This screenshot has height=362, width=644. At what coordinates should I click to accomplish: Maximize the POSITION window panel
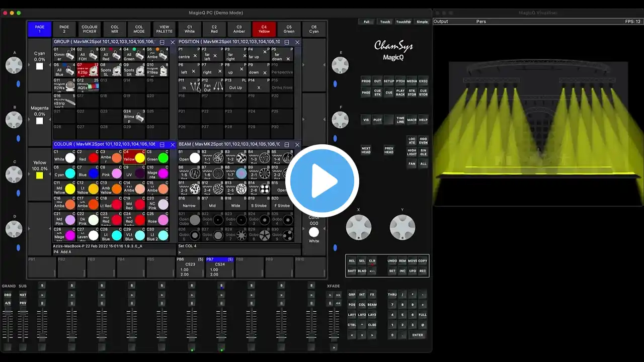point(287,42)
